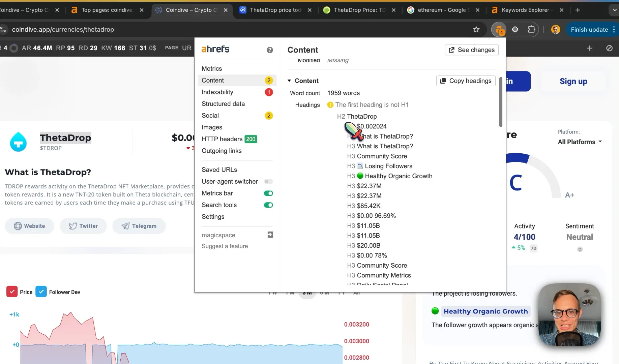Open the Twitter link button
This screenshot has height=364, width=619.
[83, 226]
